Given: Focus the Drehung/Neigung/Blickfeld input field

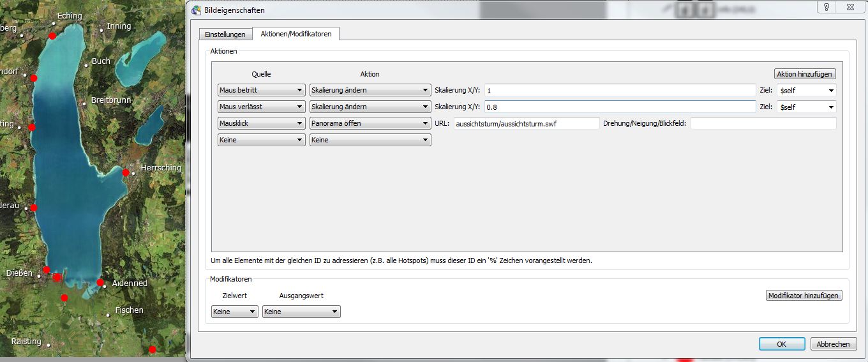Looking at the screenshot, I should [763, 124].
